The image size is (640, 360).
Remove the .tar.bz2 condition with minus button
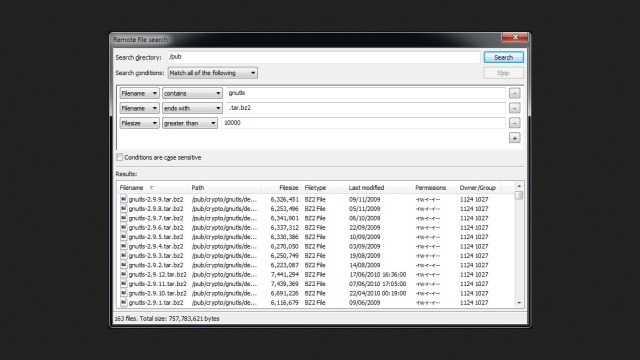point(514,108)
